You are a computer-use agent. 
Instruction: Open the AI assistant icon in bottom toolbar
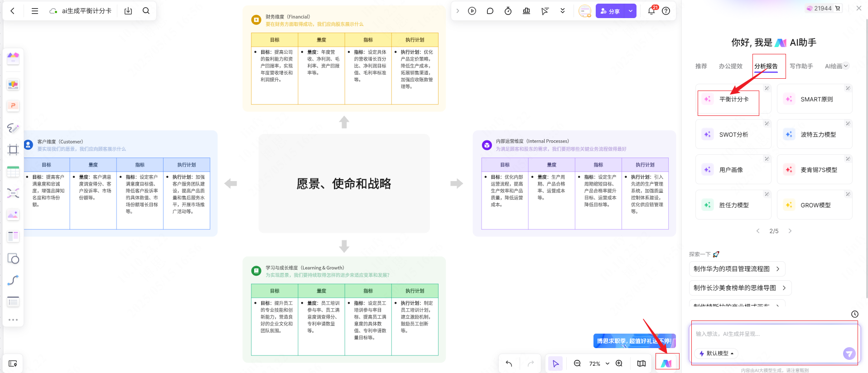click(666, 363)
